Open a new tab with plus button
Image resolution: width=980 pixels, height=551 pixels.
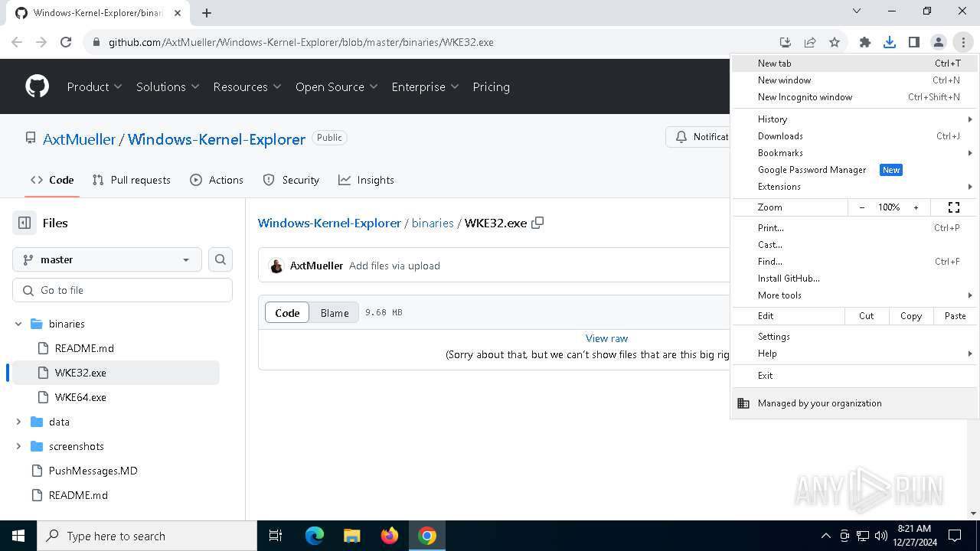click(x=207, y=13)
